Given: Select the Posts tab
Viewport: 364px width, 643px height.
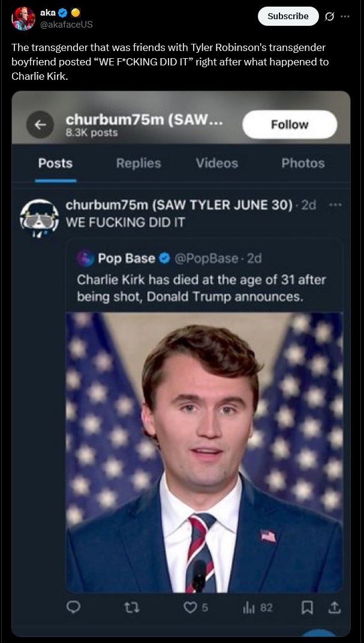Looking at the screenshot, I should pyautogui.click(x=55, y=163).
